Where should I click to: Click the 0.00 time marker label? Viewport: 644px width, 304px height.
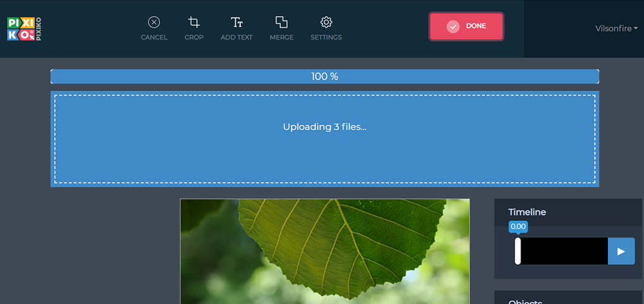coord(518,226)
